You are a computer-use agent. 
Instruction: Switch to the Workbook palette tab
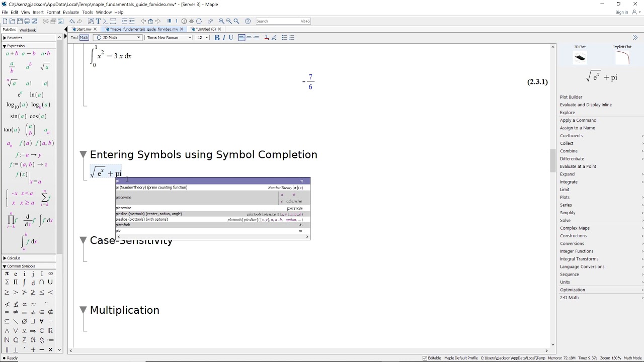(28, 30)
